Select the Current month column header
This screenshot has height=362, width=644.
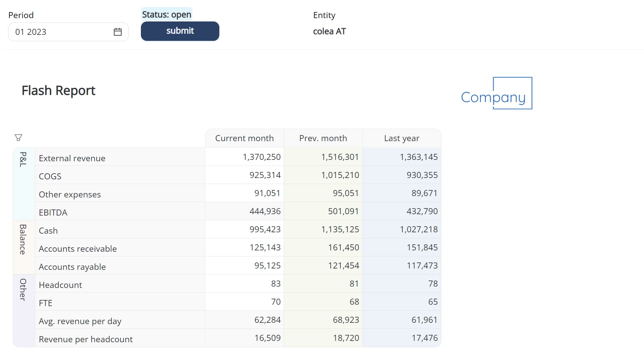(x=244, y=138)
